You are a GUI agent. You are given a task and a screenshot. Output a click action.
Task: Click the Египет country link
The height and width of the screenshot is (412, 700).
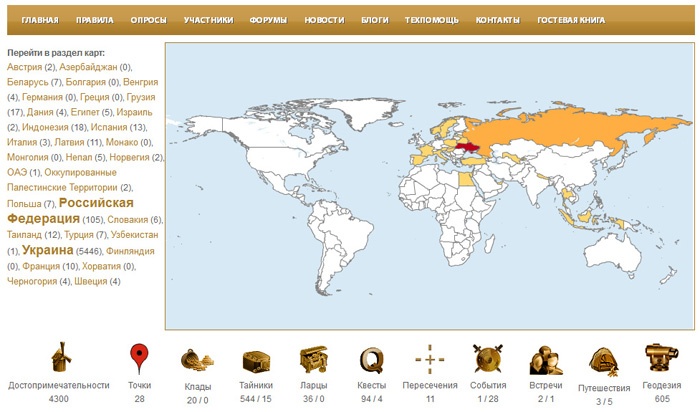[85, 112]
